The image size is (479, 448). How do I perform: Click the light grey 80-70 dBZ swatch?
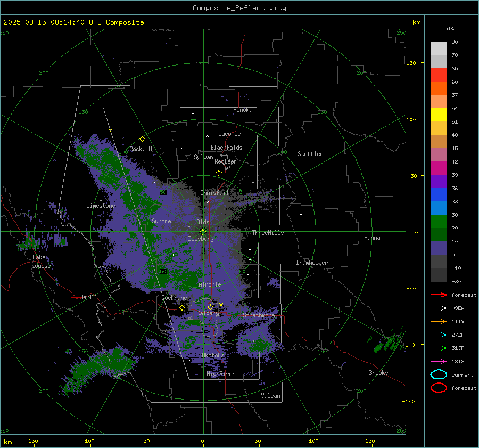pos(439,48)
